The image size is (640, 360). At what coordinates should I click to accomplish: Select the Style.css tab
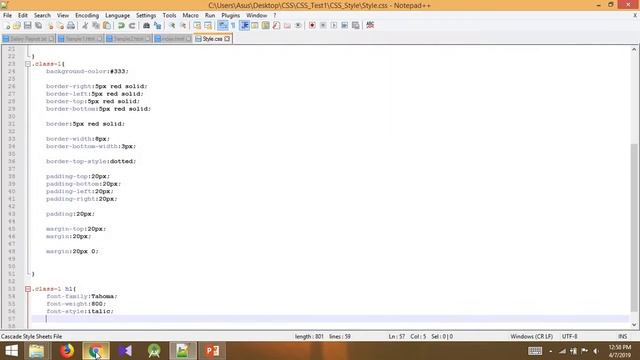pyautogui.click(x=212, y=39)
